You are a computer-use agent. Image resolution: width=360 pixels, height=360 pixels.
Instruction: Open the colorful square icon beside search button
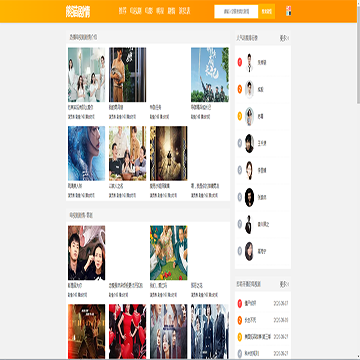(289, 11)
